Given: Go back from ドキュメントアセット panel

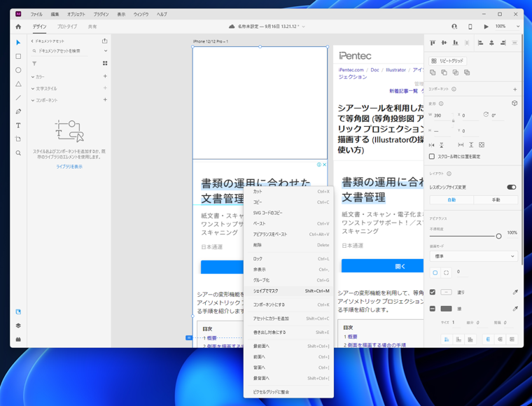Looking at the screenshot, I should (32, 41).
